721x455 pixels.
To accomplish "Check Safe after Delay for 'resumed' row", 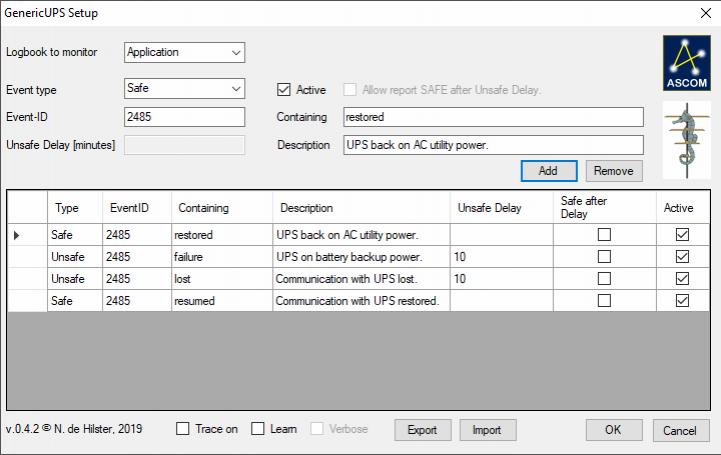I will point(603,301).
